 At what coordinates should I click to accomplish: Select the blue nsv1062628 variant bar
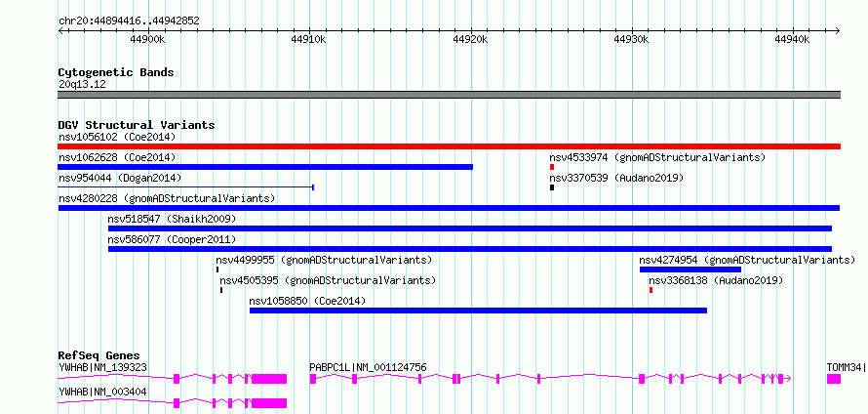tap(265, 167)
